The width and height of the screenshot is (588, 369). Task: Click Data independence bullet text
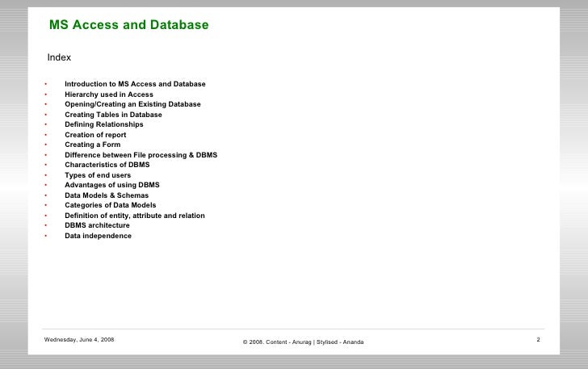tap(98, 237)
